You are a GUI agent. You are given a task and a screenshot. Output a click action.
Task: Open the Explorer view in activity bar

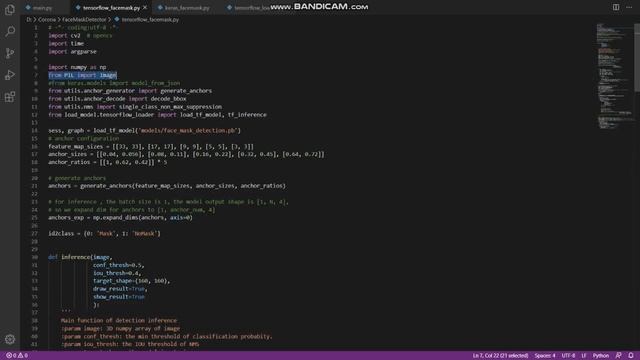pyautogui.click(x=10, y=10)
